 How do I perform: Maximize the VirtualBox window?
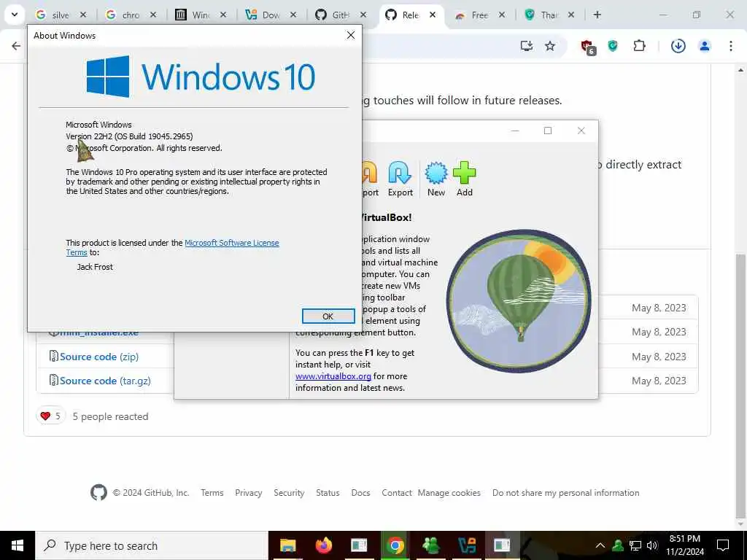(548, 131)
